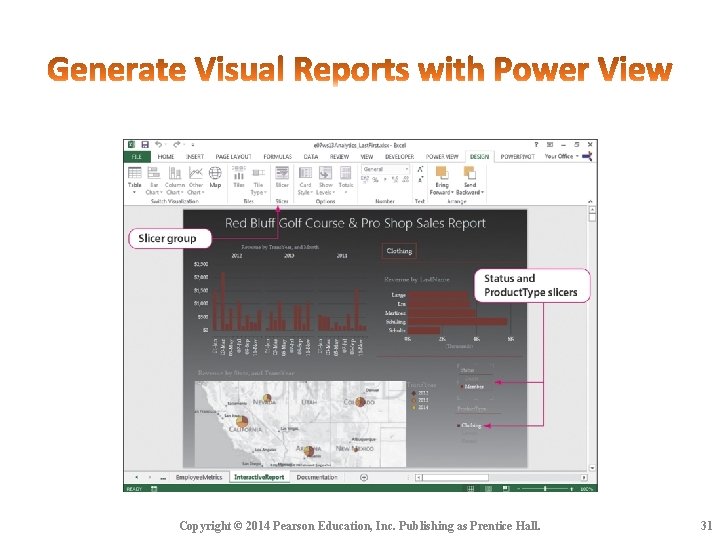Send the selected object backward
The height and width of the screenshot is (540, 720).
click(x=470, y=180)
